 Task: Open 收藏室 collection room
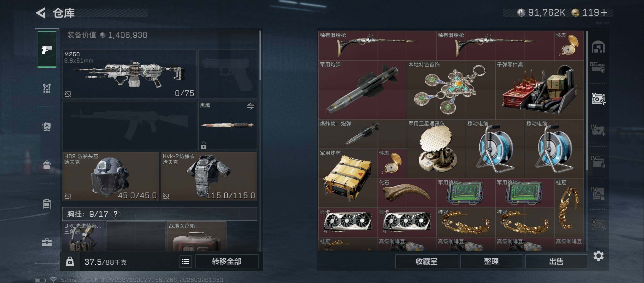(x=427, y=261)
